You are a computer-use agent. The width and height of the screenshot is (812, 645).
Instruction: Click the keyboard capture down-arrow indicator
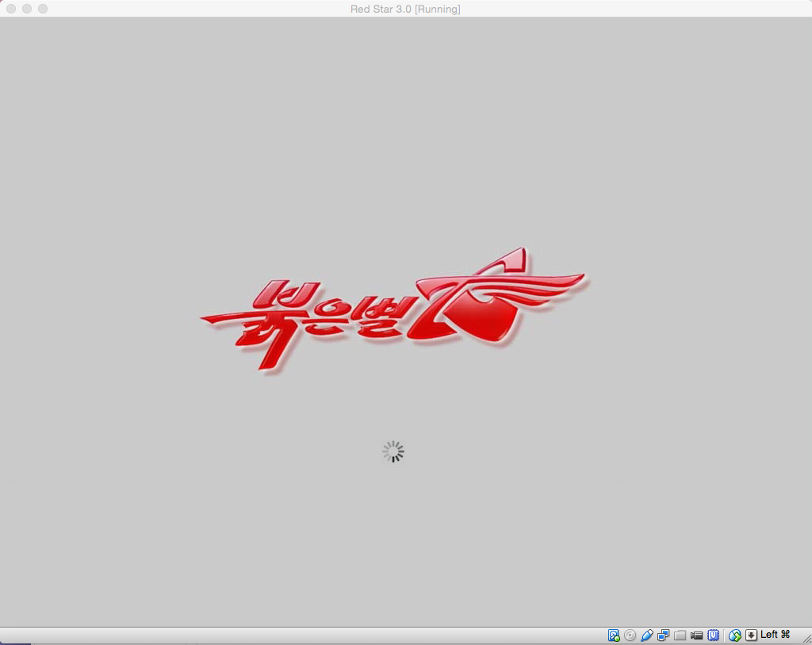[751, 635]
